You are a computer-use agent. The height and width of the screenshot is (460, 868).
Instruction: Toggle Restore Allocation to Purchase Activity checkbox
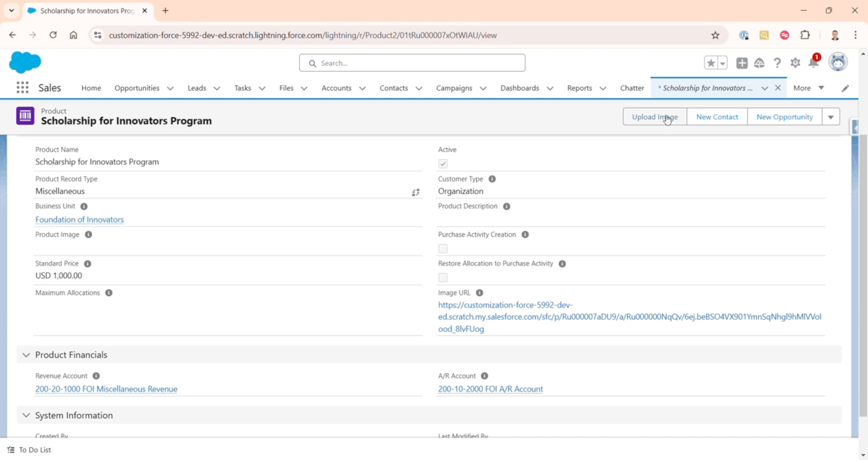click(443, 277)
